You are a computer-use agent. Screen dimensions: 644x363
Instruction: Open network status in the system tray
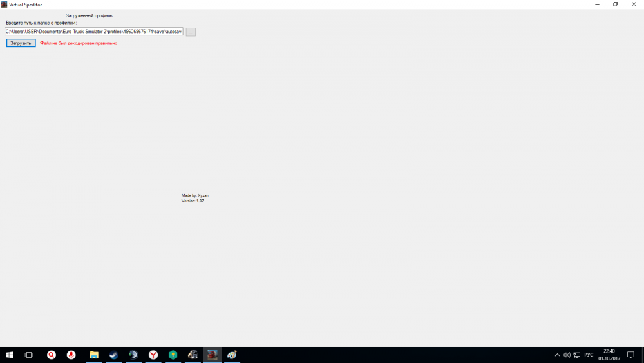(x=577, y=355)
